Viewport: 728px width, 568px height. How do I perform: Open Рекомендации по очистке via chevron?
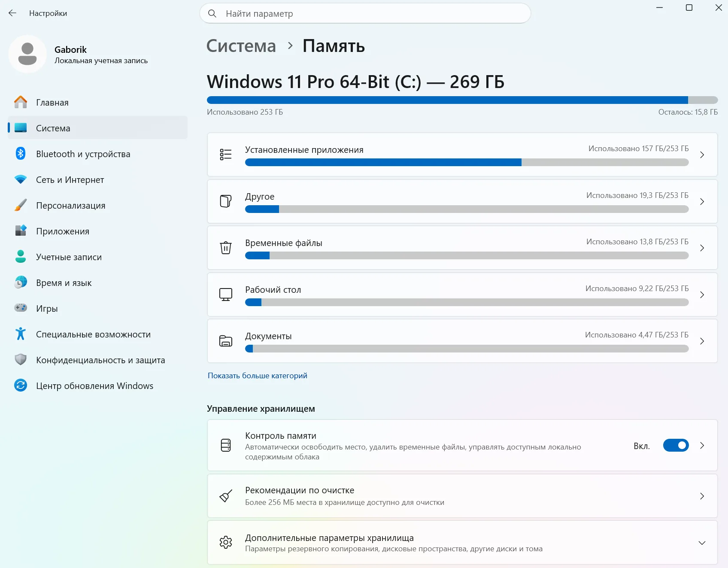(x=702, y=496)
